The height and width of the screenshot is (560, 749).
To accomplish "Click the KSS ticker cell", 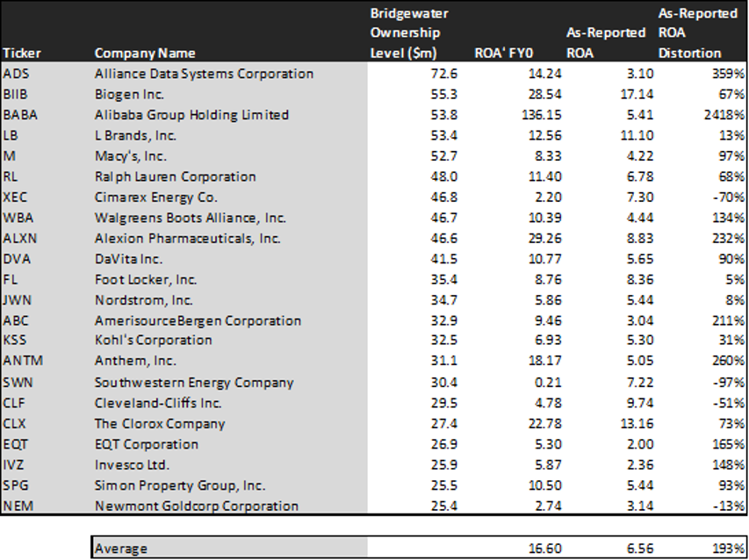I will click(15, 340).
